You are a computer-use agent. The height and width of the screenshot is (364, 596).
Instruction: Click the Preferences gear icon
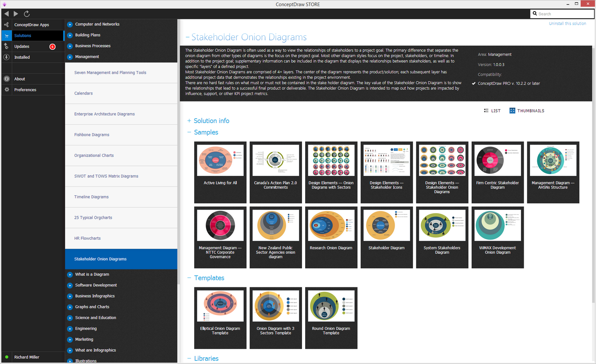coord(6,90)
